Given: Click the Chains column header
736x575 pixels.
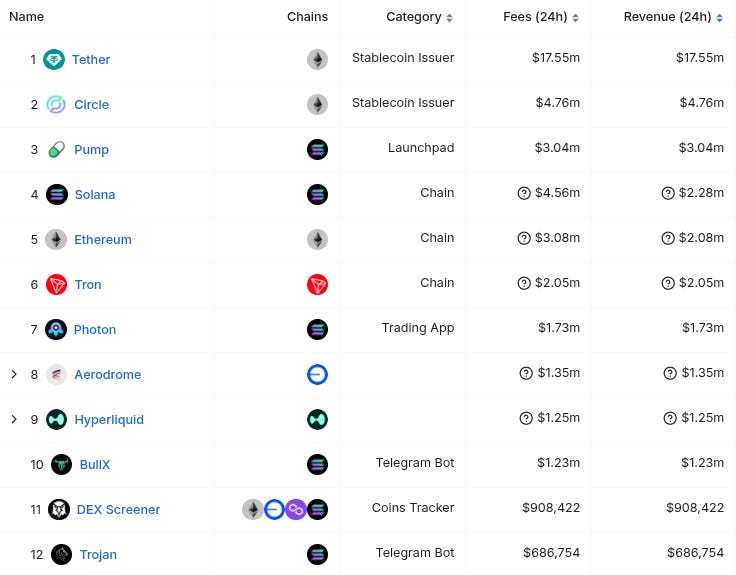Looking at the screenshot, I should point(307,17).
